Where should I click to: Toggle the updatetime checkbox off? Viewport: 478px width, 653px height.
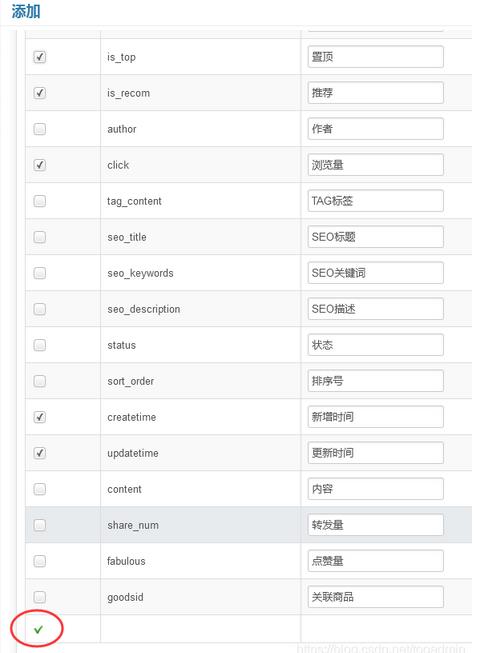[x=40, y=453]
